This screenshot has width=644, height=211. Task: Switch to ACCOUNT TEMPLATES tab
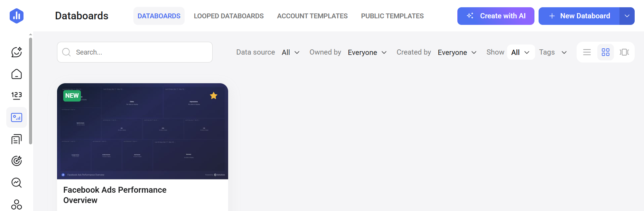(x=312, y=16)
